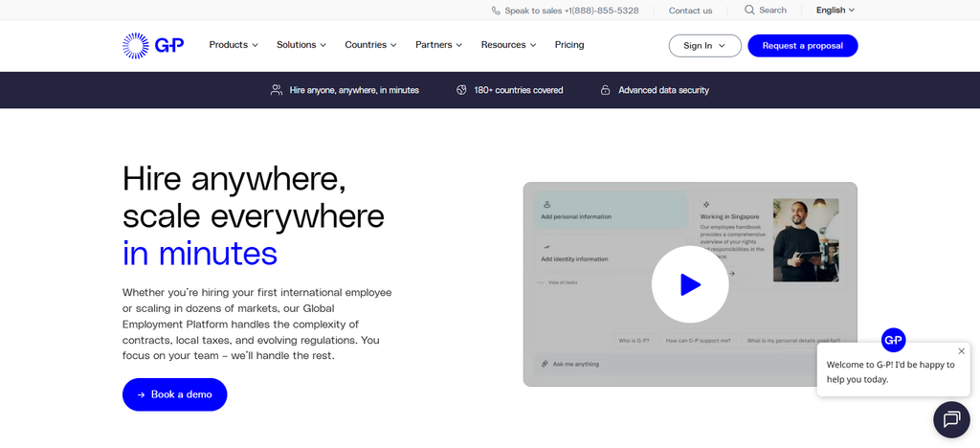The image size is (980, 448).
Task: Open the Pricing page
Action: point(569,45)
